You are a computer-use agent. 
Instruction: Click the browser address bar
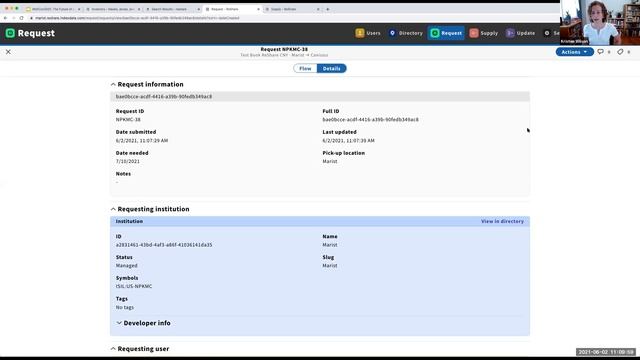coord(286,18)
